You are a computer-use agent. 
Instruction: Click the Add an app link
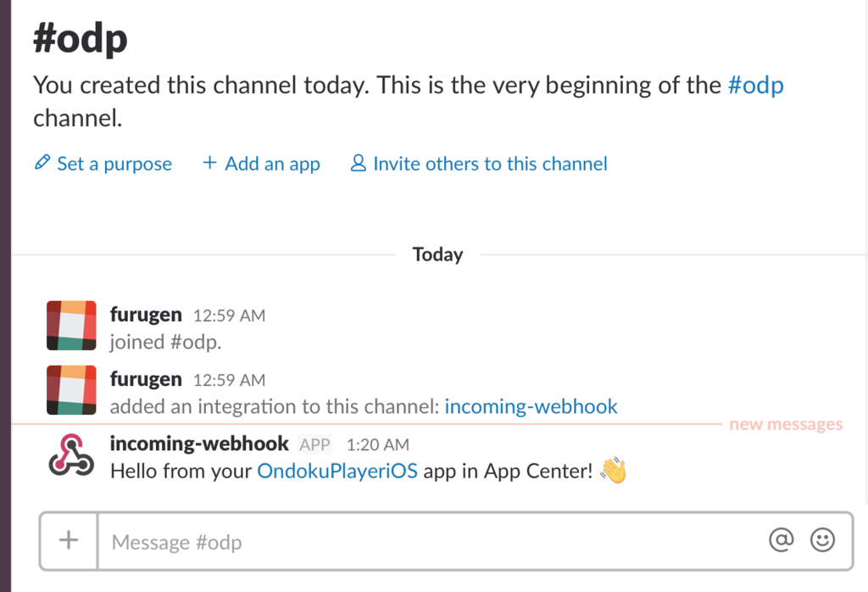(272, 164)
